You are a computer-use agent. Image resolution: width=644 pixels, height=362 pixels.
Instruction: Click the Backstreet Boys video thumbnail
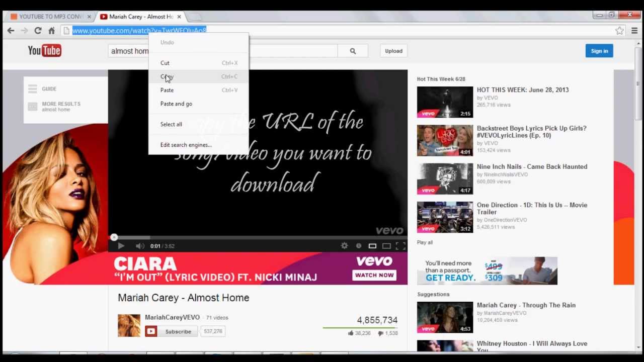(x=445, y=140)
